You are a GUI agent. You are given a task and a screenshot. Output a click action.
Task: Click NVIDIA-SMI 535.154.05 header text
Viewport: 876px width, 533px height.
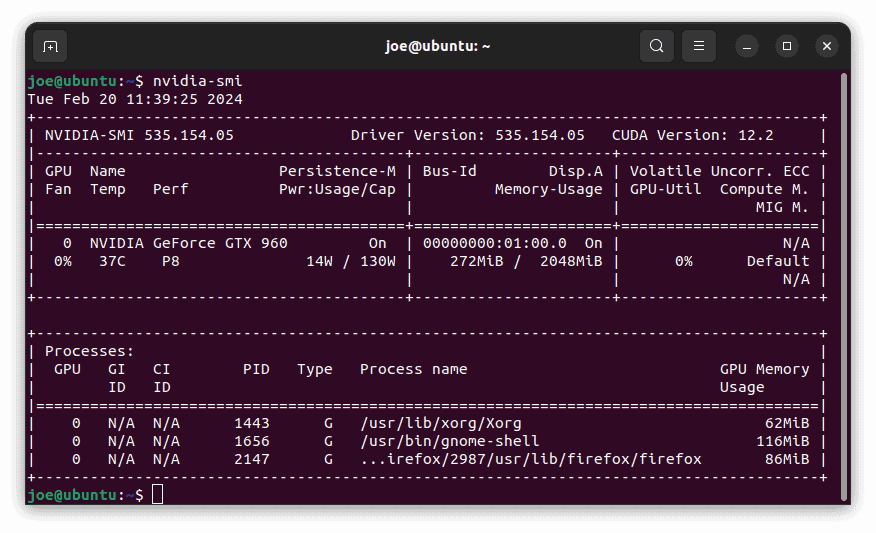point(139,135)
